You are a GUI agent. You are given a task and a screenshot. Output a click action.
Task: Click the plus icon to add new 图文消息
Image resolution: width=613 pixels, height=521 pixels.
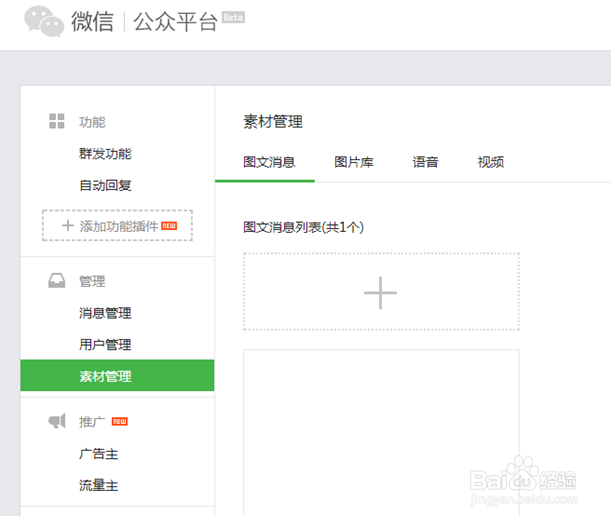pyautogui.click(x=380, y=293)
